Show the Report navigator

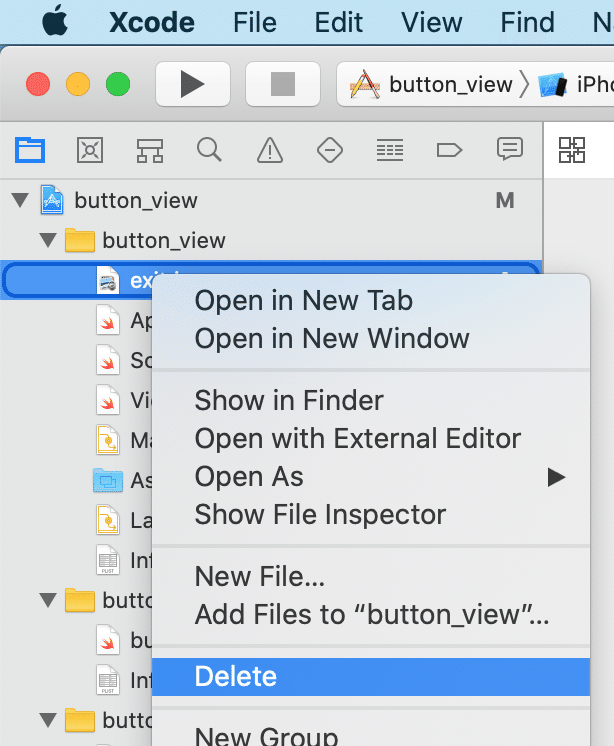click(x=510, y=150)
